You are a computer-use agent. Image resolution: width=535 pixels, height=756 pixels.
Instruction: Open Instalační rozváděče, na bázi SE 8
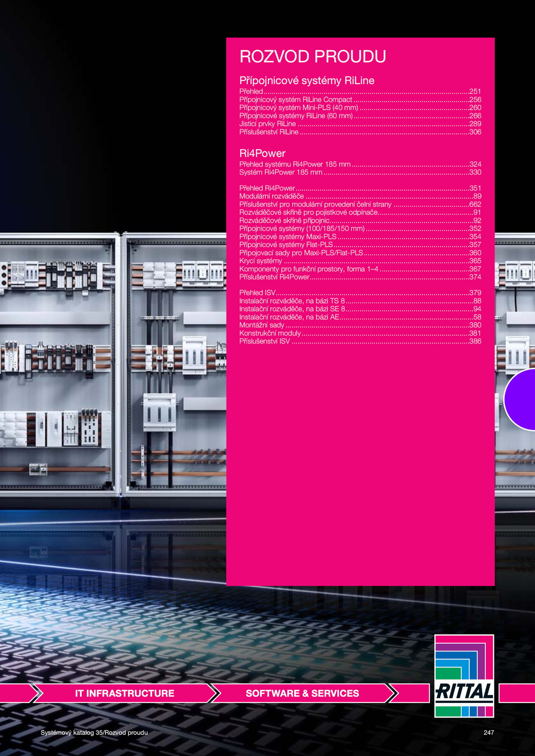point(360,309)
